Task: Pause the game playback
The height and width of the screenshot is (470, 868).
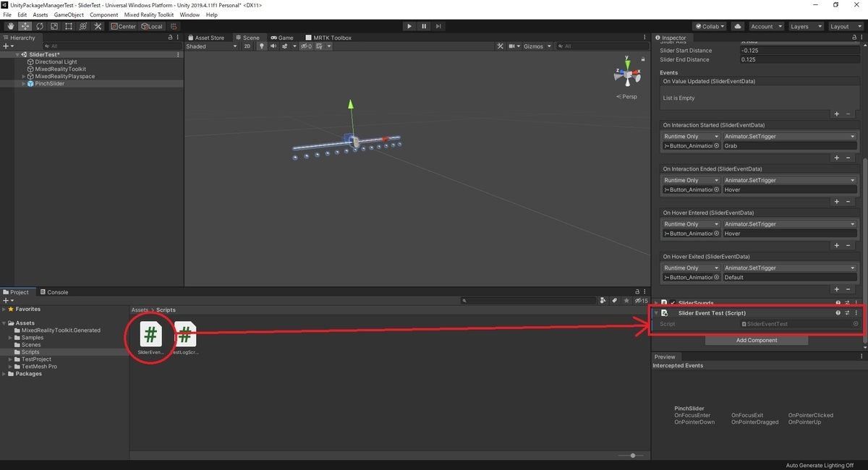Action: tap(424, 26)
